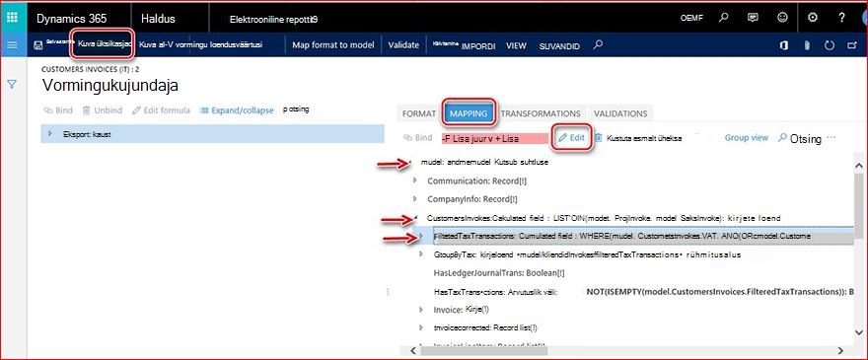868x360 pixels.
Task: Expand the Invoice: Kirje node
Action: pyautogui.click(x=421, y=310)
